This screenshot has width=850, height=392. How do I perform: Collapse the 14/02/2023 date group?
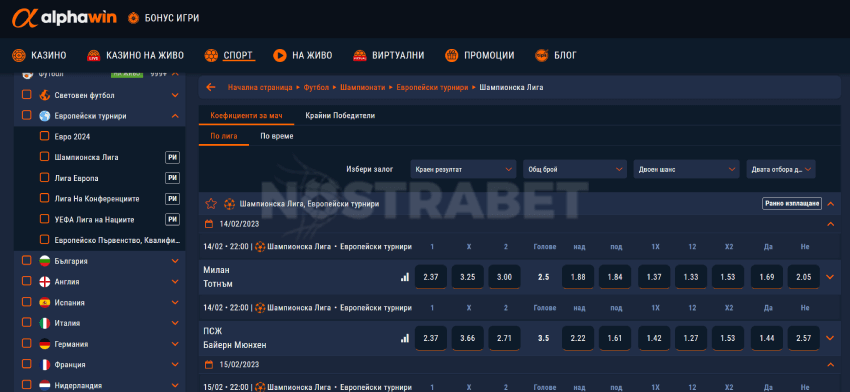click(x=830, y=224)
